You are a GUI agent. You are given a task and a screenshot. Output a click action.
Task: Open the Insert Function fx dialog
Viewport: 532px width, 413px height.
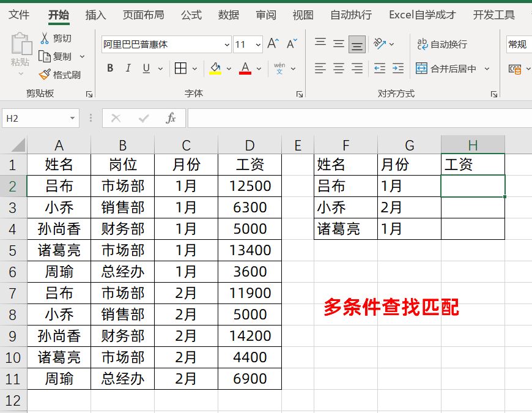[171, 118]
